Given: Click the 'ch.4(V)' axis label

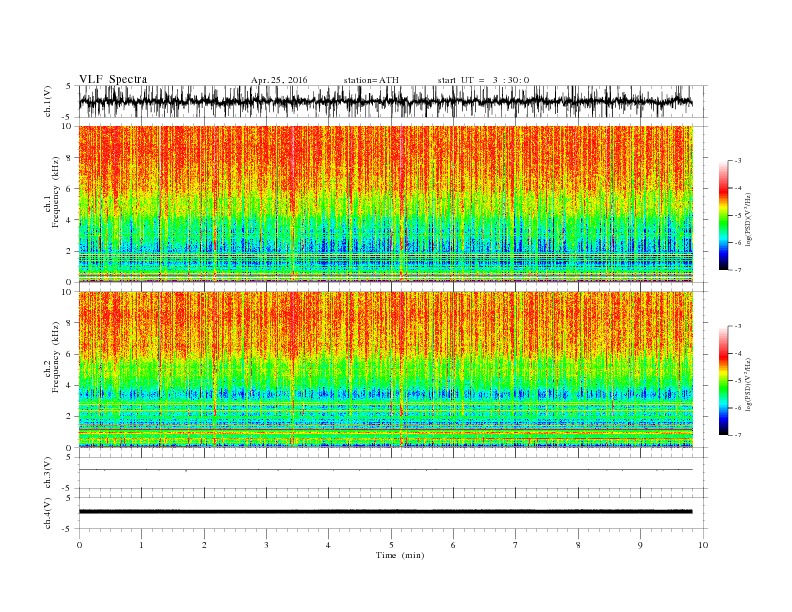Looking at the screenshot, I should (48, 514).
